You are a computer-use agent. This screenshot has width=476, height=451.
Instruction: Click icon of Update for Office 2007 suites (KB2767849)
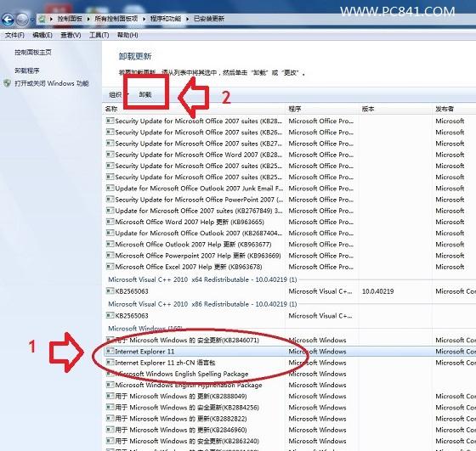(110, 211)
